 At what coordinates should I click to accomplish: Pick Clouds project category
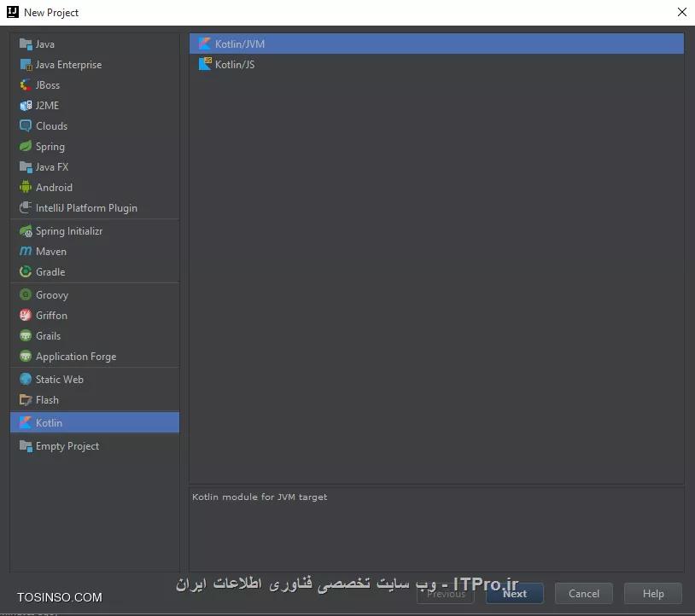[95, 125]
